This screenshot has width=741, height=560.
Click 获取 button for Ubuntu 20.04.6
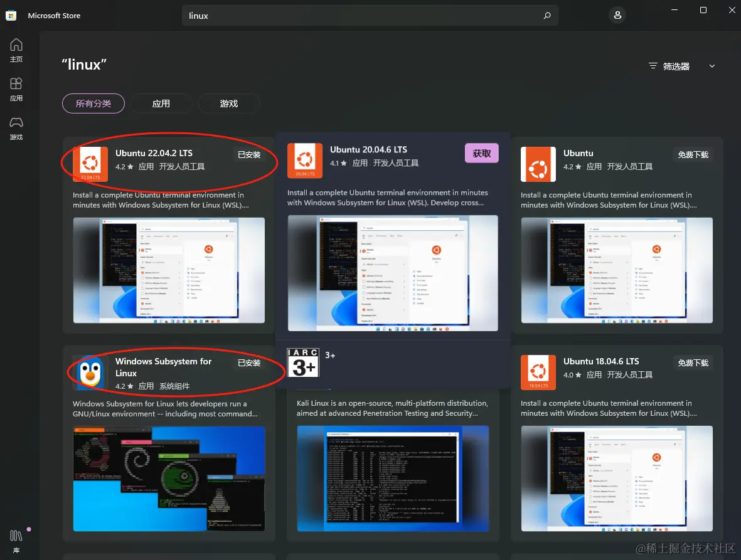(x=481, y=153)
